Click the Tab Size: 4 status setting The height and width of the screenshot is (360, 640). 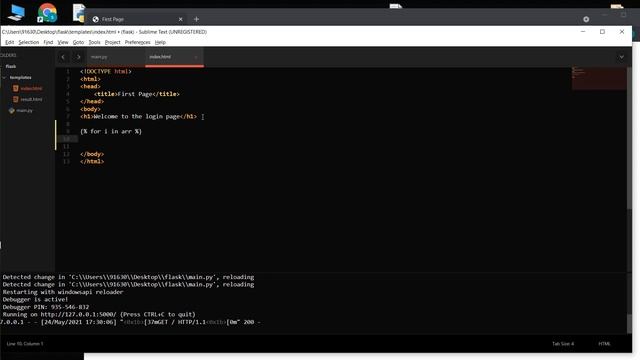tap(563, 344)
